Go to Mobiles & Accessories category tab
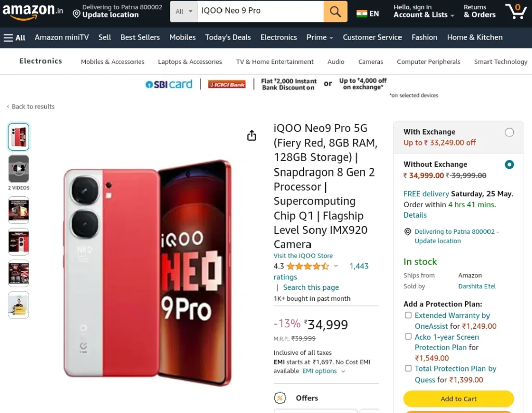532x413 pixels. (x=112, y=62)
